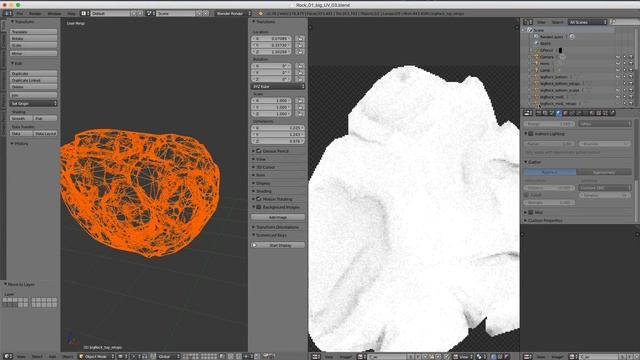Viewport: 640px width, 360px height.
Task: Open the Object Mode dropdown
Action: pos(97,356)
